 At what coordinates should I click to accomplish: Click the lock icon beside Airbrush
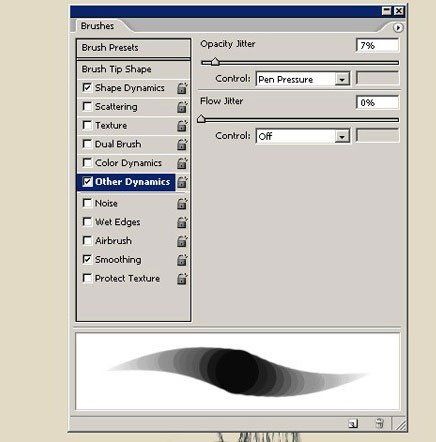[x=182, y=241]
